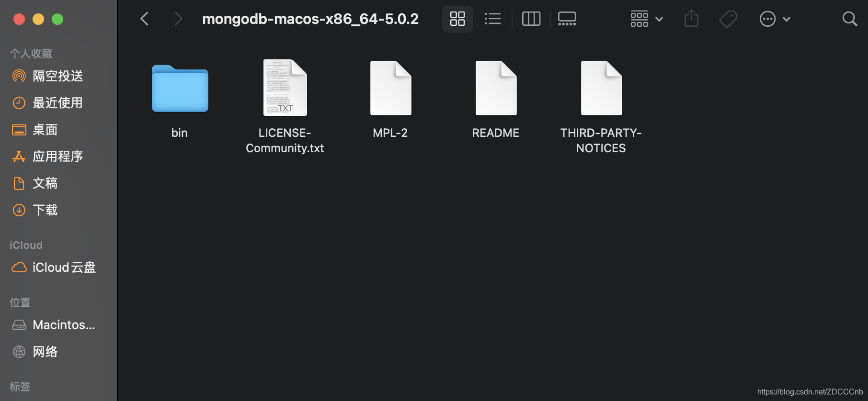Click the bin folder name label
Screen dimensions: 868x401
180,133
